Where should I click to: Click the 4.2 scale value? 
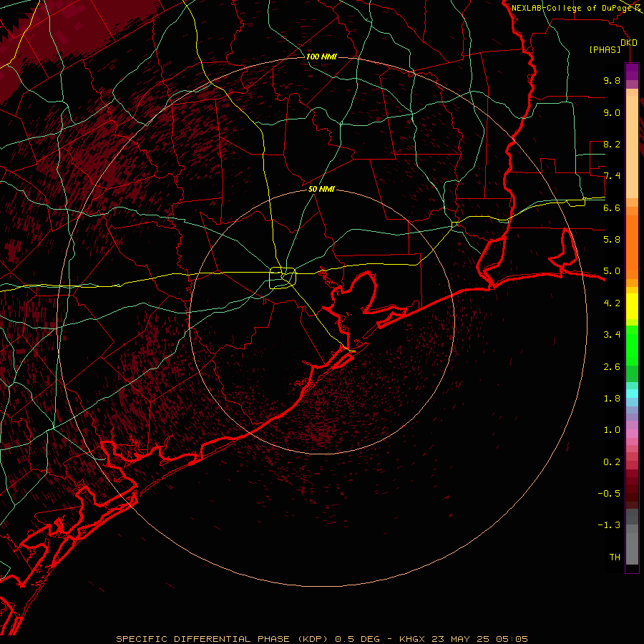[612, 303]
